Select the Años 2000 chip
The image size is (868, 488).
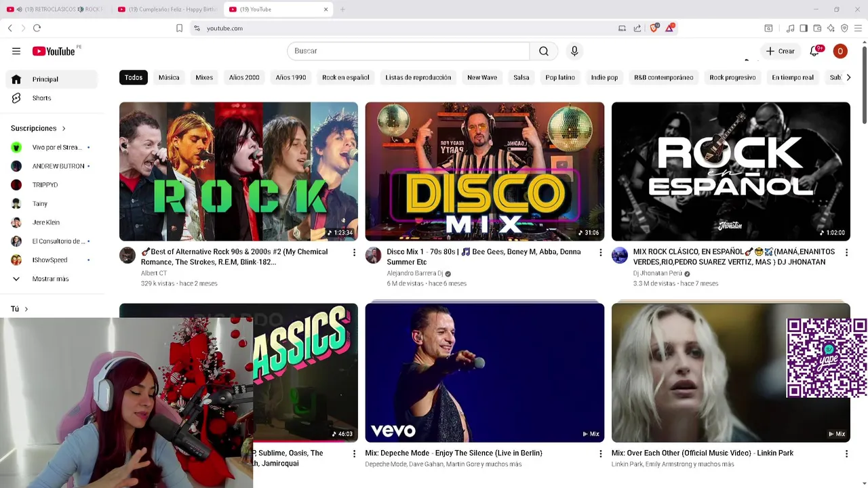tap(244, 77)
